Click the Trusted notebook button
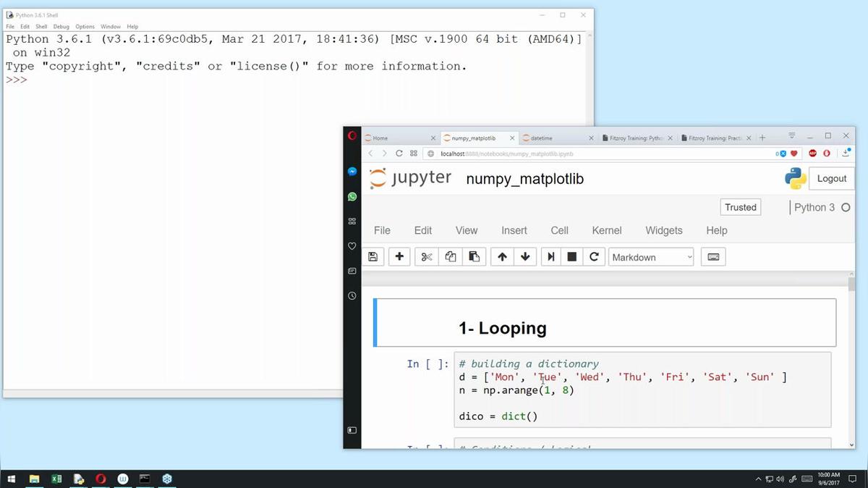 click(x=741, y=207)
